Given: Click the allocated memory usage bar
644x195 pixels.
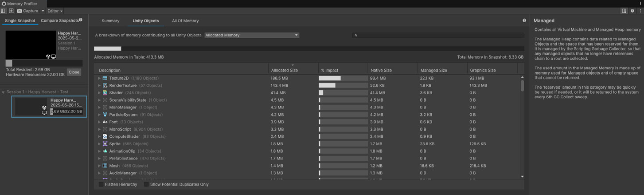Looking at the screenshot, I should coord(309,48).
